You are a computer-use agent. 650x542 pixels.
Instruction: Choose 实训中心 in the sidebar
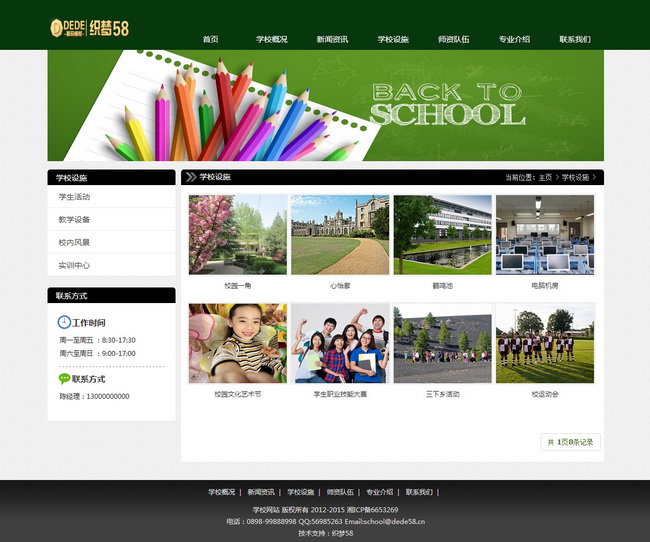click(x=75, y=265)
